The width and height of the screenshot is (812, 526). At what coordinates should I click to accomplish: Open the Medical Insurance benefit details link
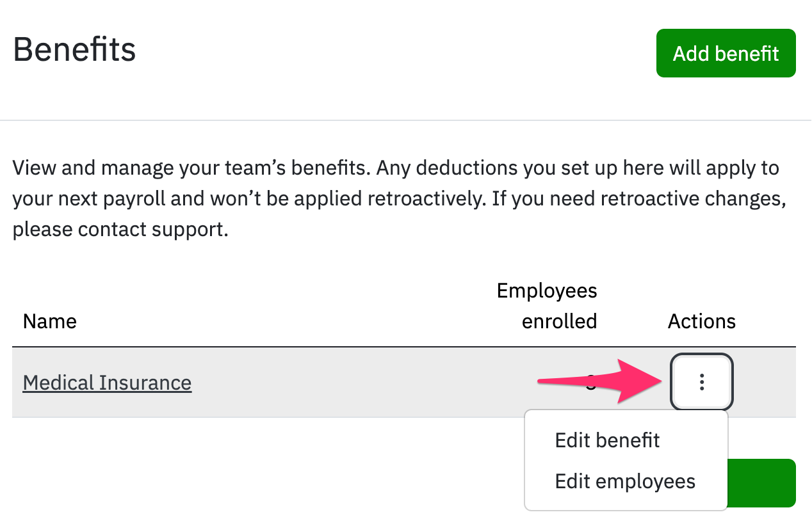(x=107, y=382)
